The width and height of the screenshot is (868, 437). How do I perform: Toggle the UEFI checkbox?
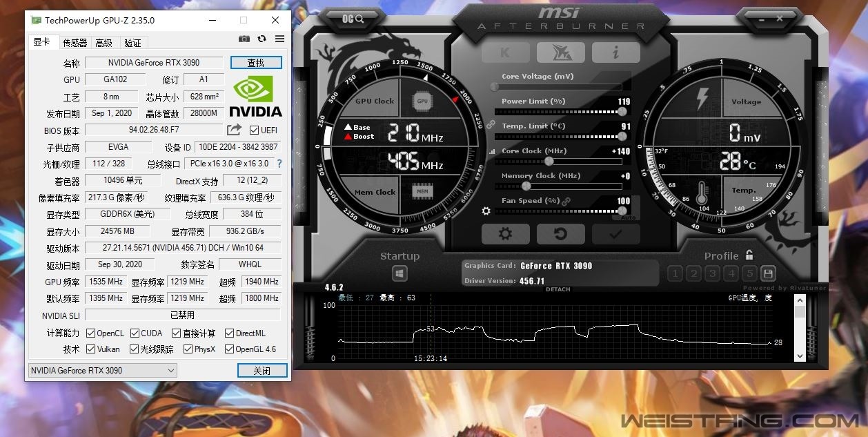click(255, 130)
